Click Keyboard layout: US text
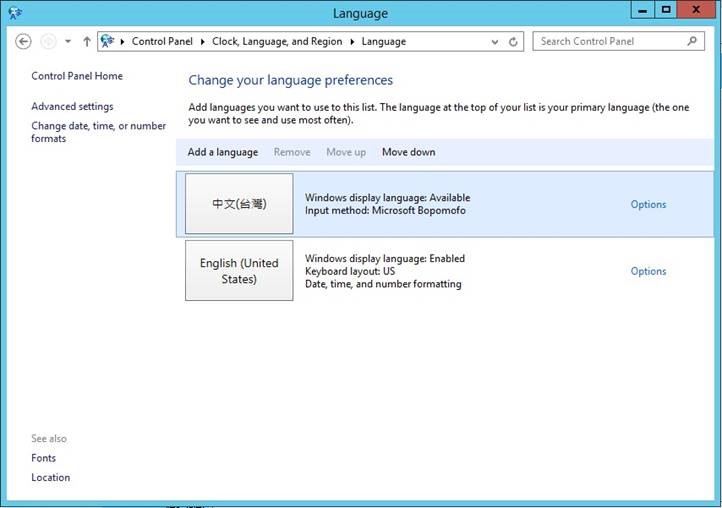The height and width of the screenshot is (508, 722). coord(350,271)
